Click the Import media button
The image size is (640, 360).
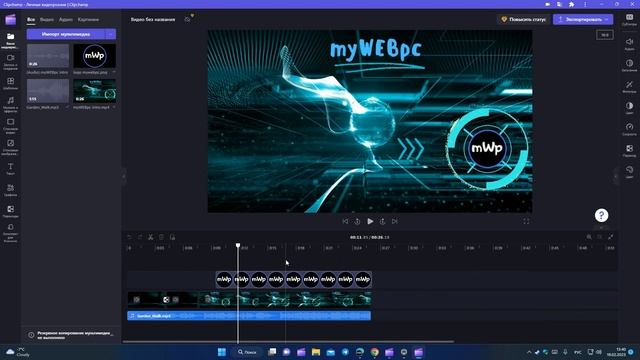[66, 34]
